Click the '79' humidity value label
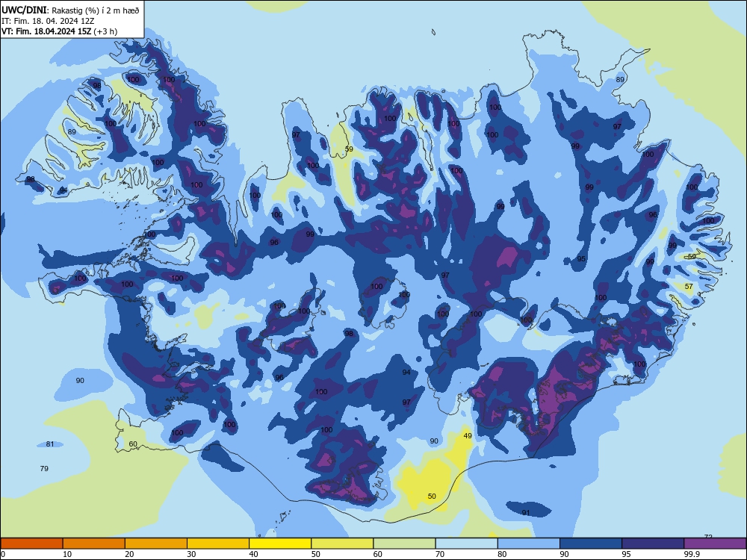 pos(44,469)
